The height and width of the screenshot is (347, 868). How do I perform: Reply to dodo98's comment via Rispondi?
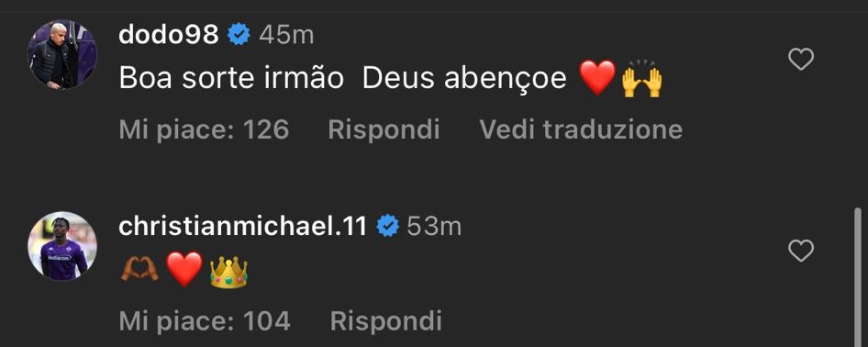click(384, 129)
